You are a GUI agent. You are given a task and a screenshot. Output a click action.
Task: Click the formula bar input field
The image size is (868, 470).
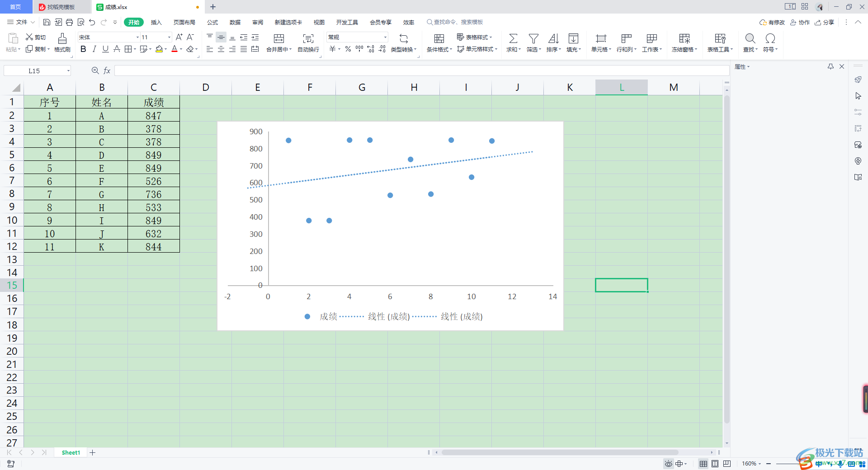(421, 70)
